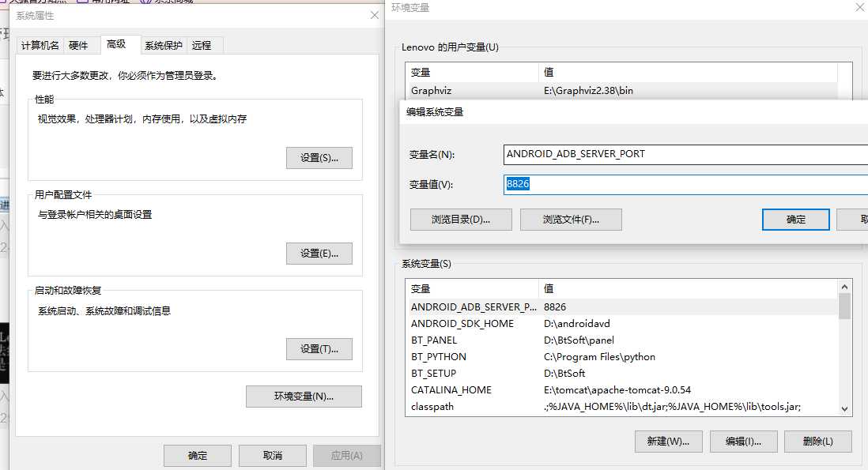The height and width of the screenshot is (470, 868).
Task: Click the C:\Program Files\python value
Action: 599,357
